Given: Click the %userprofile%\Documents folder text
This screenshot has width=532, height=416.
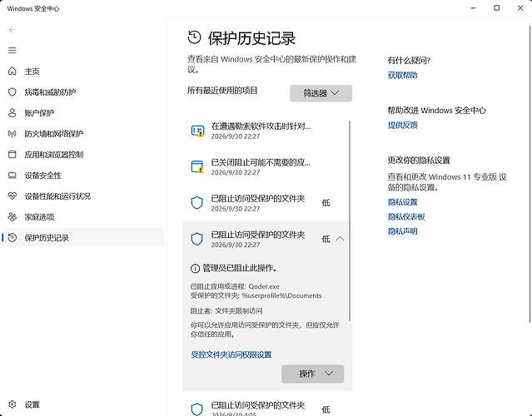Looking at the screenshot, I should (281, 295).
